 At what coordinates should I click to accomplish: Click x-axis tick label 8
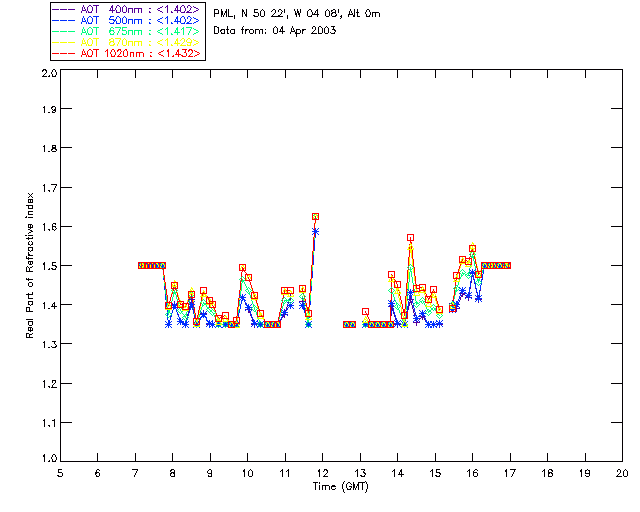tap(172, 473)
